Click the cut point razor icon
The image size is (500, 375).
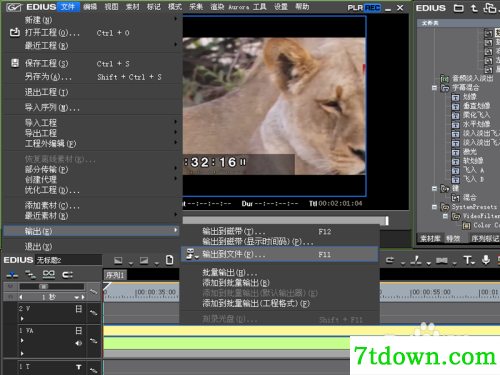click(x=416, y=260)
